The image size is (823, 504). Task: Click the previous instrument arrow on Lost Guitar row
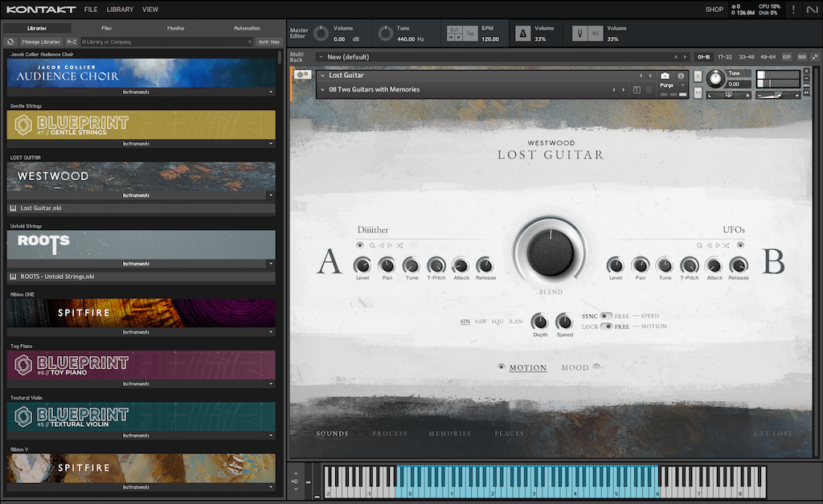(641, 76)
